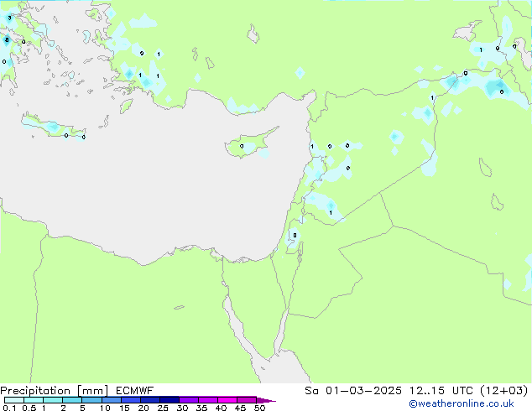Click the '12..15 UTC' time range text

[441, 391]
